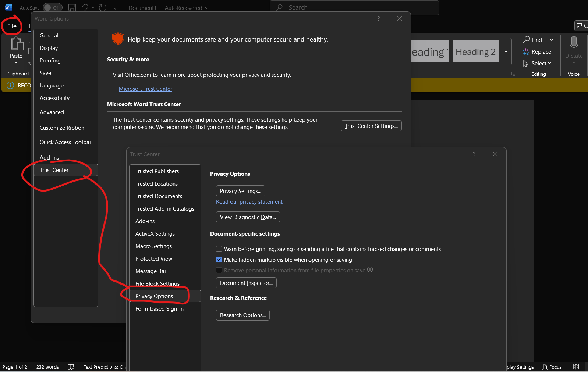Click View Diagnostic Data button

248,217
